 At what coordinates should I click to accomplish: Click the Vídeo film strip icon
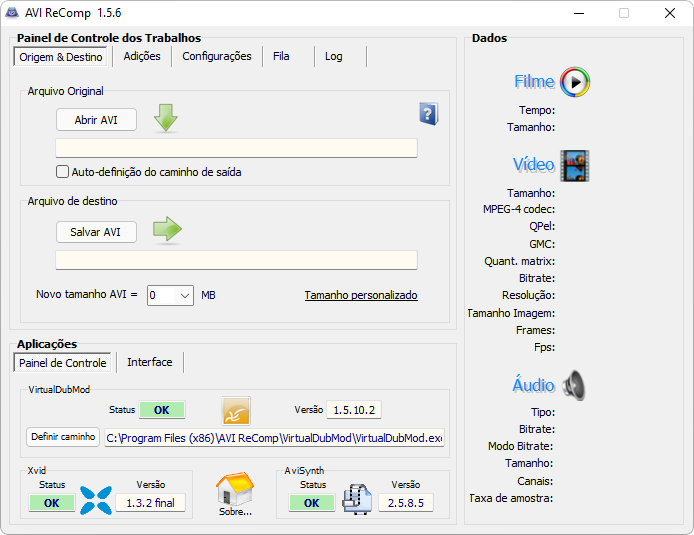(575, 165)
